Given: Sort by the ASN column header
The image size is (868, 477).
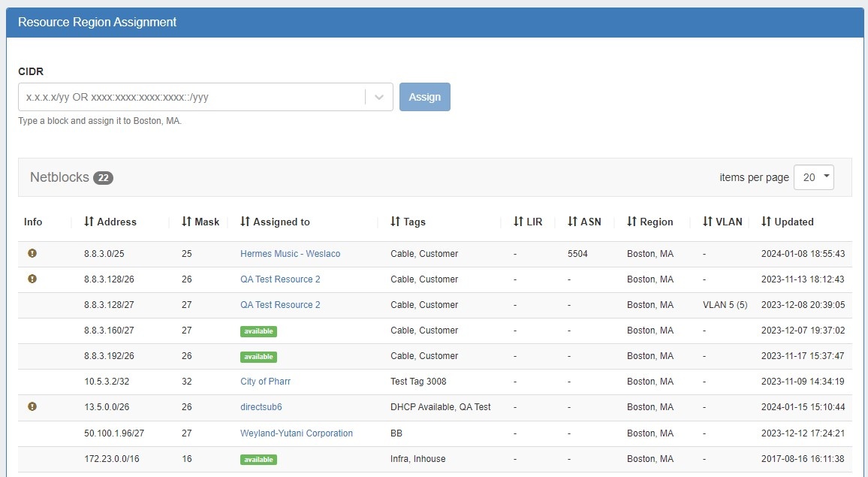Looking at the screenshot, I should tap(584, 222).
